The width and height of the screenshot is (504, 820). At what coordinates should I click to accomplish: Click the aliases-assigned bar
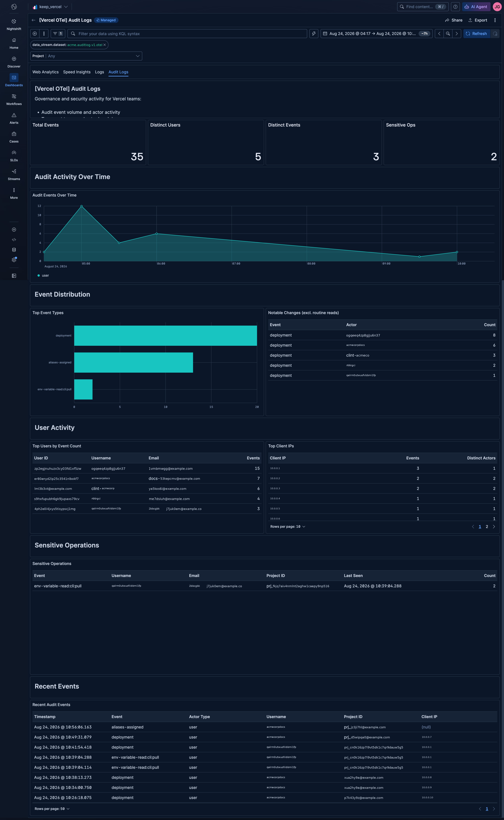click(x=133, y=363)
